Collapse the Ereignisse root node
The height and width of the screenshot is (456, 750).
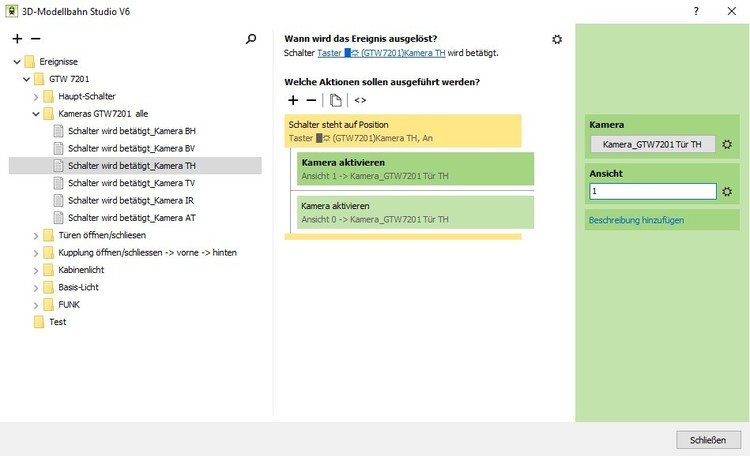coord(17,61)
